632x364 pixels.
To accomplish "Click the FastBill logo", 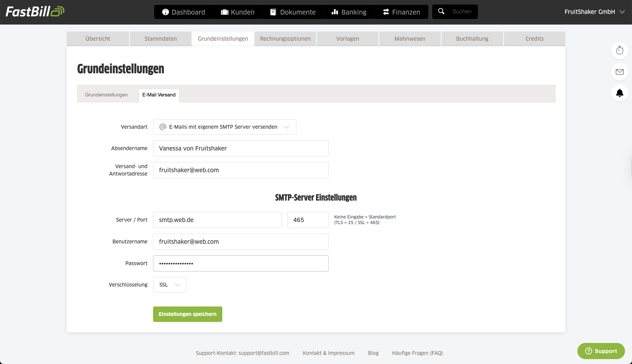I will [35, 12].
